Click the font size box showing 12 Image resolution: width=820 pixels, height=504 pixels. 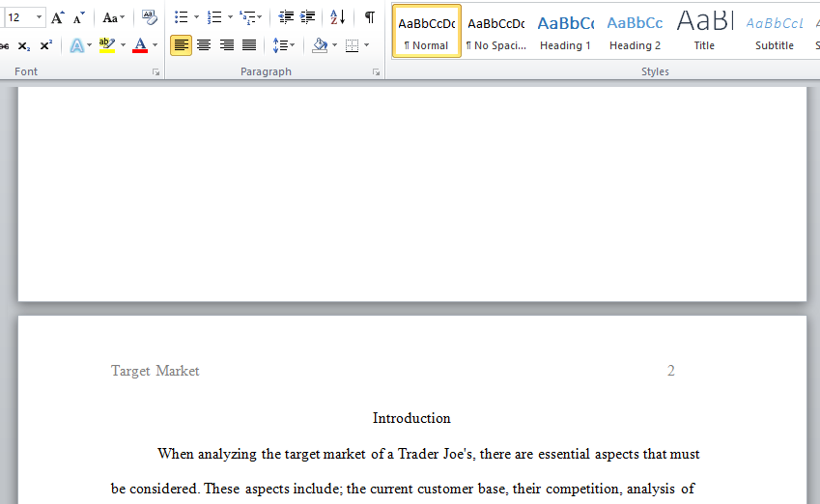18,17
